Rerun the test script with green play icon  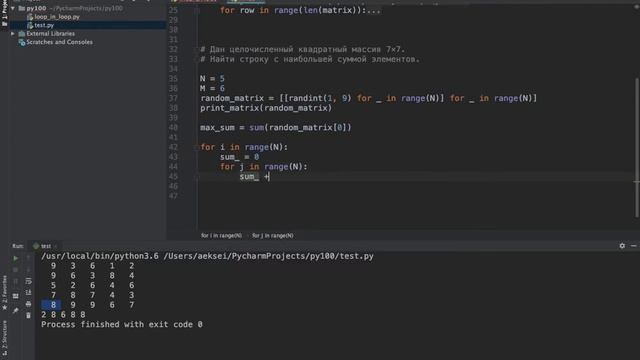(x=16, y=258)
